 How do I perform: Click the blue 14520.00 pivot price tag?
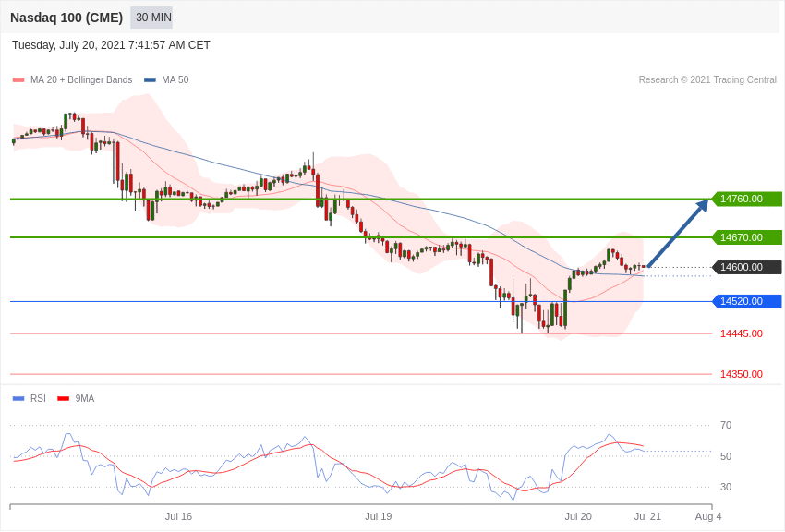pos(747,301)
